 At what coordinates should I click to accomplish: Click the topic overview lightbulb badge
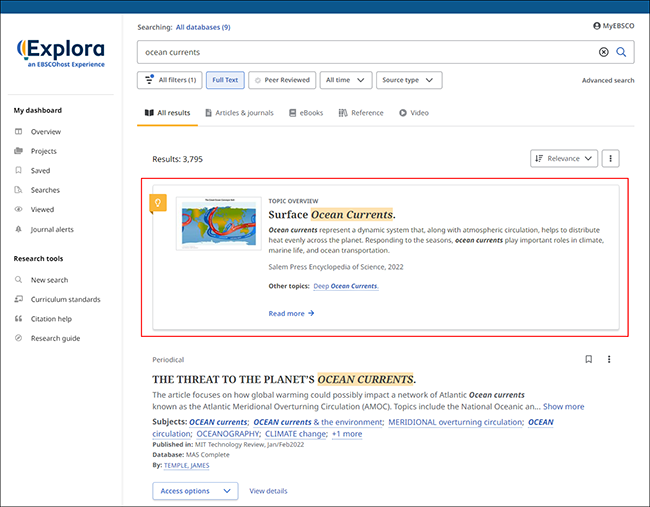pos(158,203)
